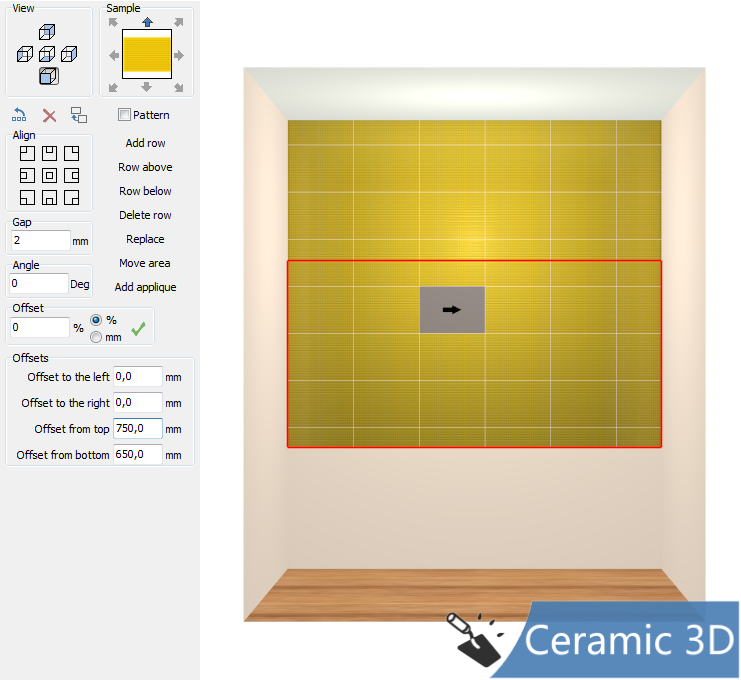
Task: Click the yellow tile sample preview
Action: [147, 54]
